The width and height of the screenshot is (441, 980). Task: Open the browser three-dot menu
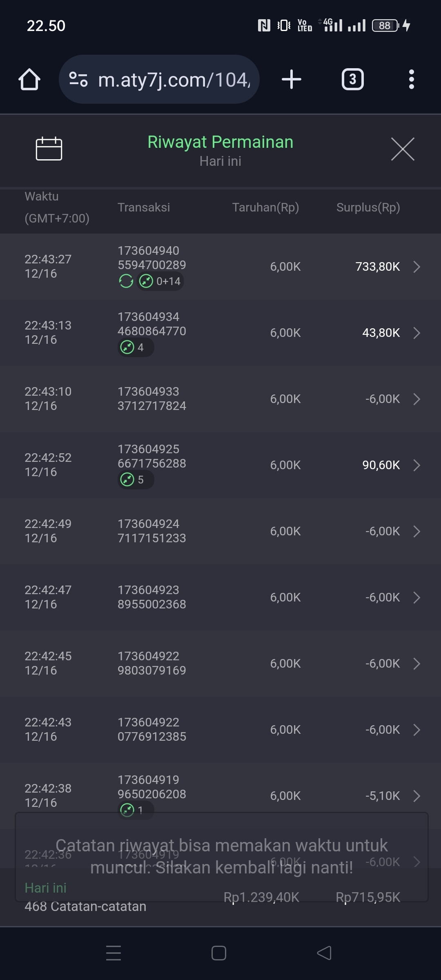point(411,79)
